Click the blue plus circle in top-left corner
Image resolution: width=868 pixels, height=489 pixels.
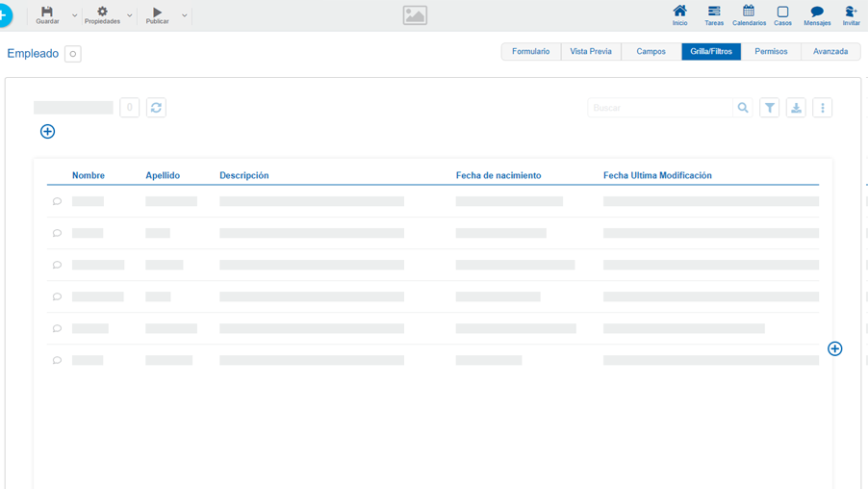tap(5, 15)
